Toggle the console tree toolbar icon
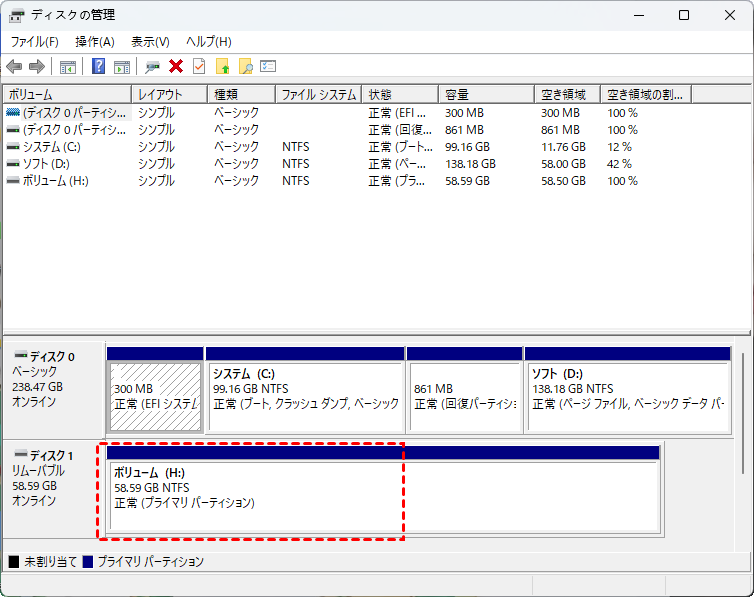754x597 pixels. [68, 67]
